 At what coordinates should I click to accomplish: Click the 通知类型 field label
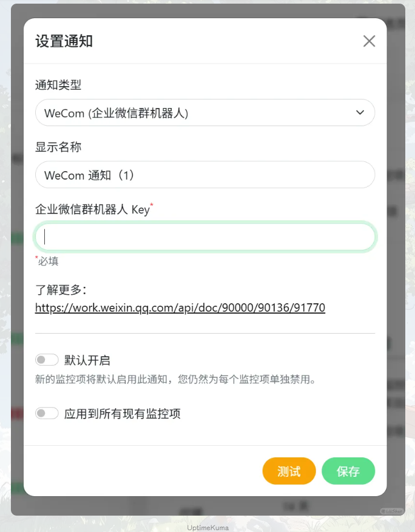(x=58, y=85)
